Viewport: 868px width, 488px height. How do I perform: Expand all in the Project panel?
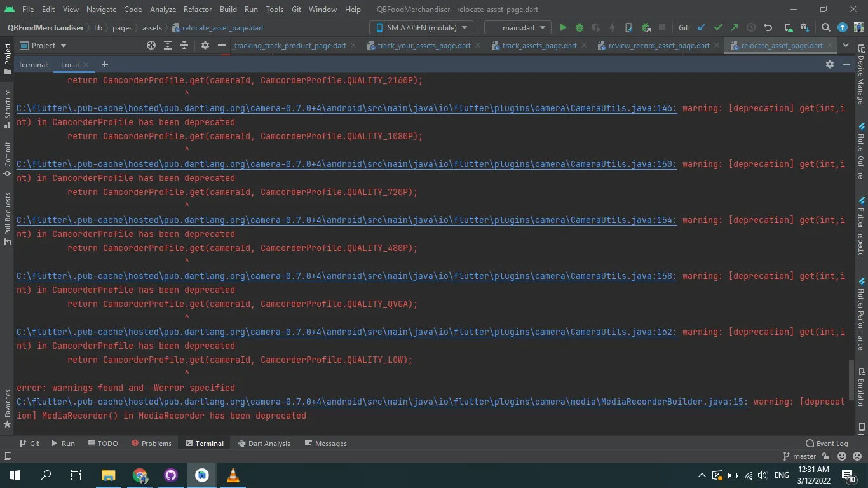[x=168, y=46]
